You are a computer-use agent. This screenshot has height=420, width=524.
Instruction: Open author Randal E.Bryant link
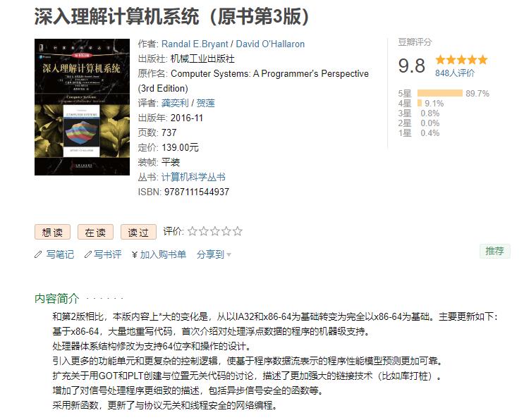click(x=195, y=44)
